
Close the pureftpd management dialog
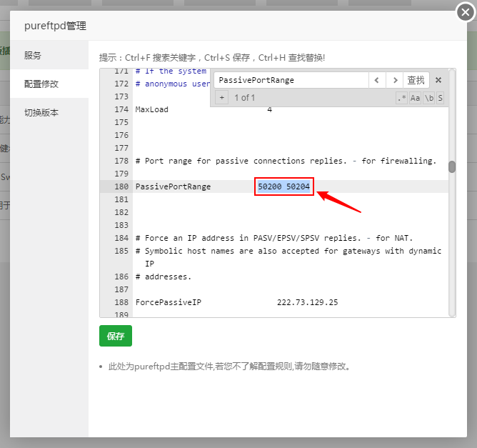tap(464, 11)
